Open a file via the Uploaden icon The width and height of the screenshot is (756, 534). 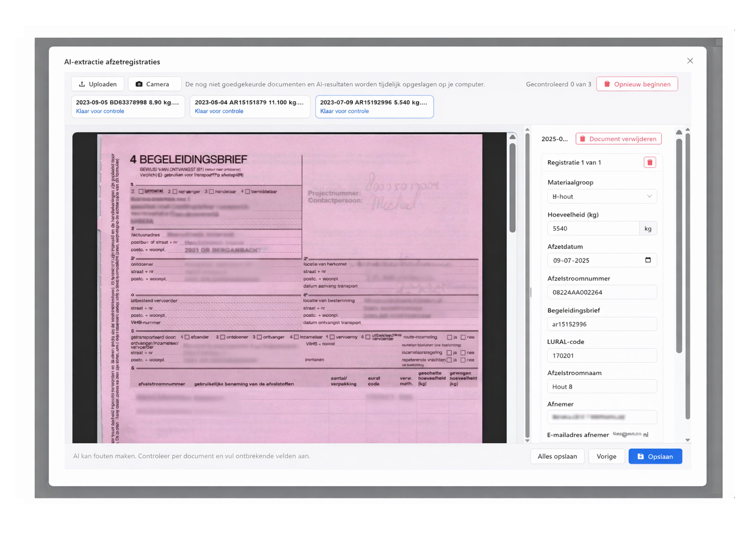pos(82,84)
